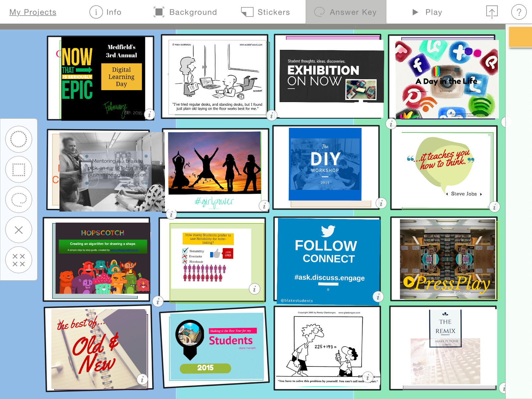The image size is (532, 399).
Task: Open the help question mark icon
Action: (519, 12)
